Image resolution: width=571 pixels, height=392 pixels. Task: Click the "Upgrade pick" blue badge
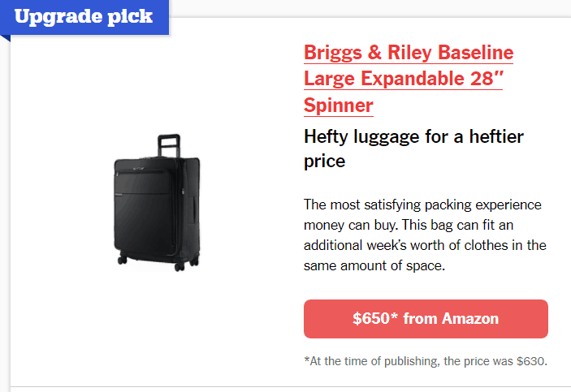[x=84, y=17]
